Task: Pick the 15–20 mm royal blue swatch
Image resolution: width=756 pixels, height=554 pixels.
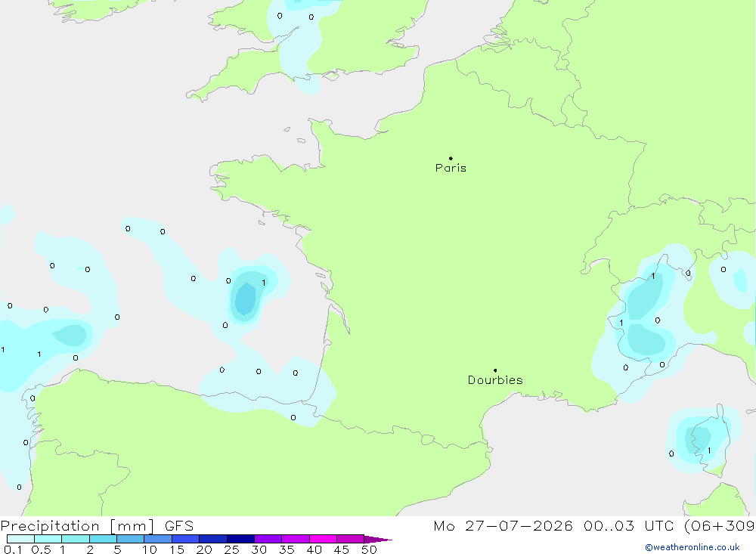Action: click(x=186, y=539)
